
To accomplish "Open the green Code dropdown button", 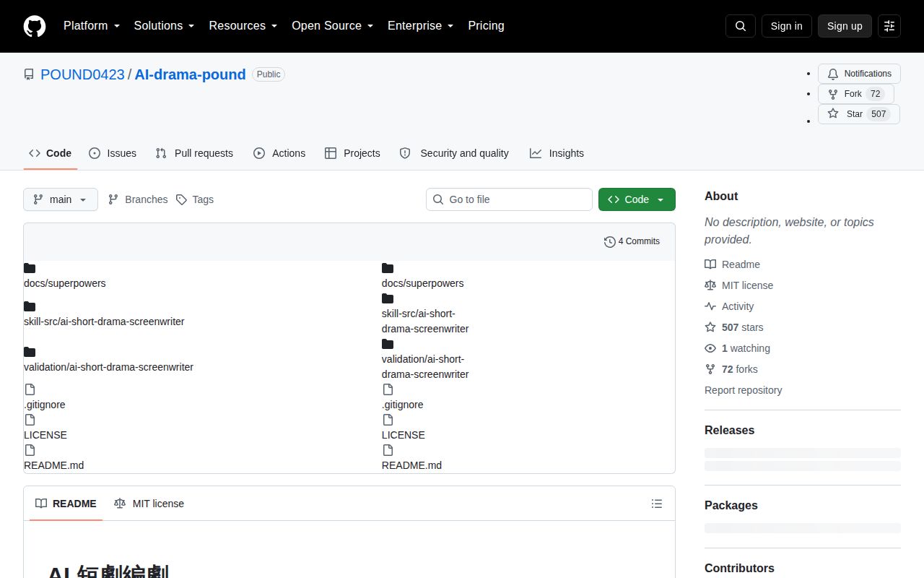I will (x=637, y=199).
